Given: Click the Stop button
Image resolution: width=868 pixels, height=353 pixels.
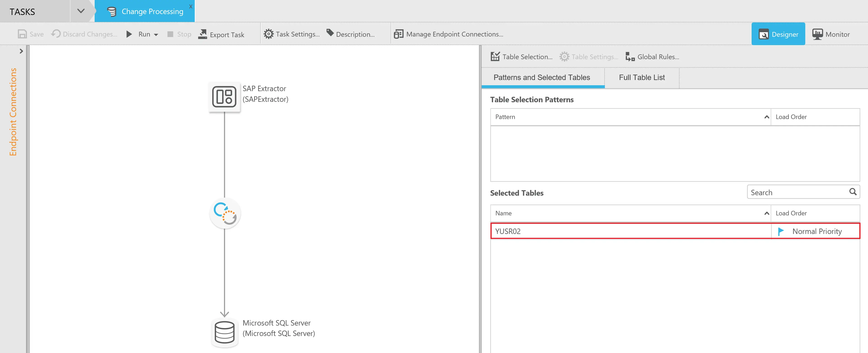Looking at the screenshot, I should pyautogui.click(x=179, y=34).
